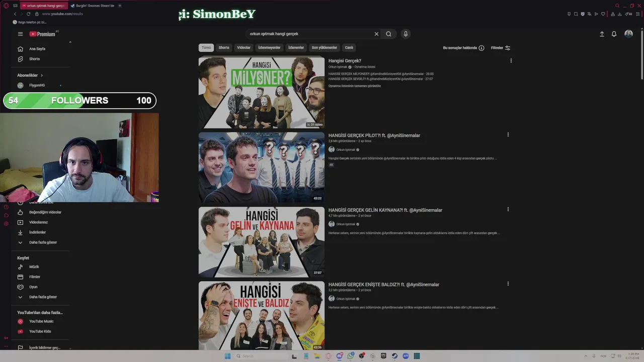Open the Opera menu logo
This screenshot has width=644, height=362.
(x=6, y=6)
